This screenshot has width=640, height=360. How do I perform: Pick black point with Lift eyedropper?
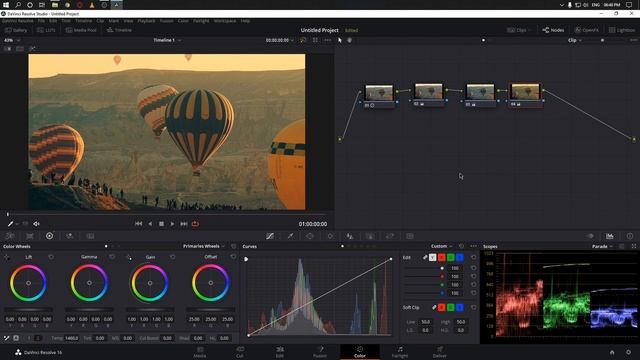pyautogui.click(x=7, y=257)
